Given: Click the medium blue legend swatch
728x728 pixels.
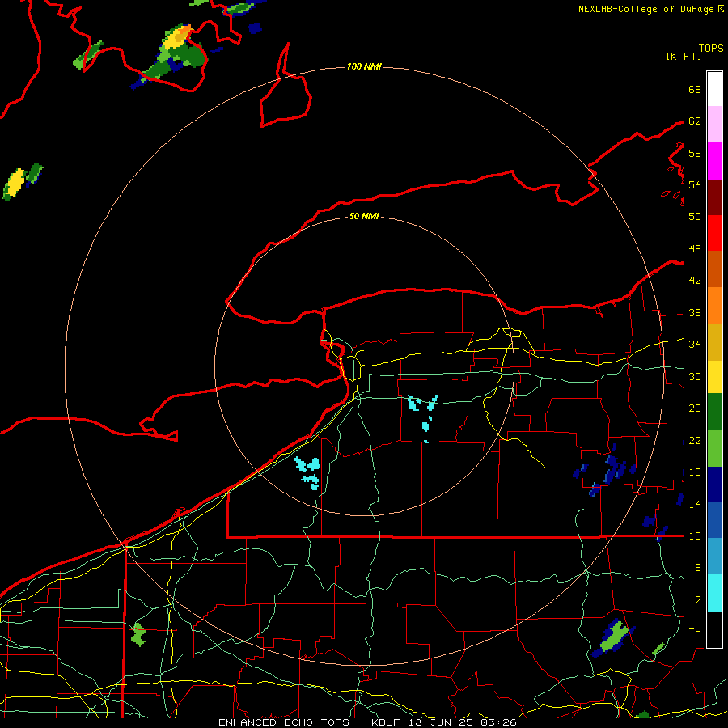Looking at the screenshot, I should (x=714, y=520).
